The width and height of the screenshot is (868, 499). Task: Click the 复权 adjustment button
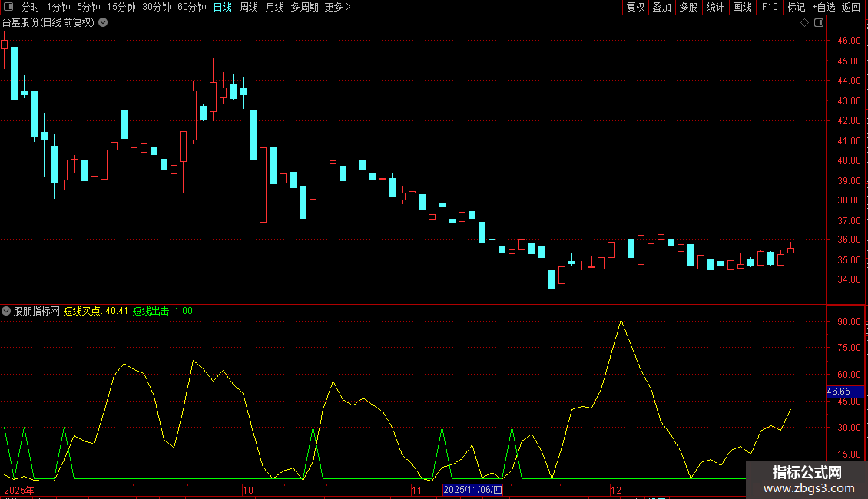(635, 7)
